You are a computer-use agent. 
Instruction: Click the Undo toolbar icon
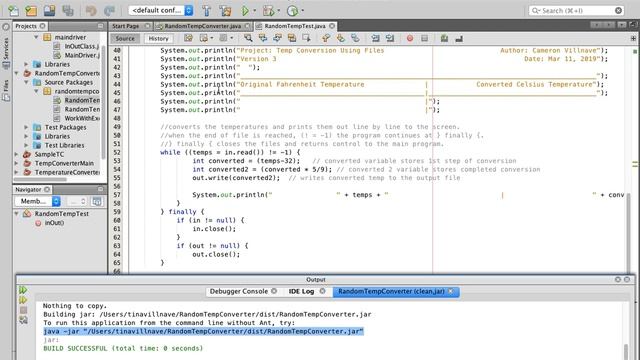[91, 11]
